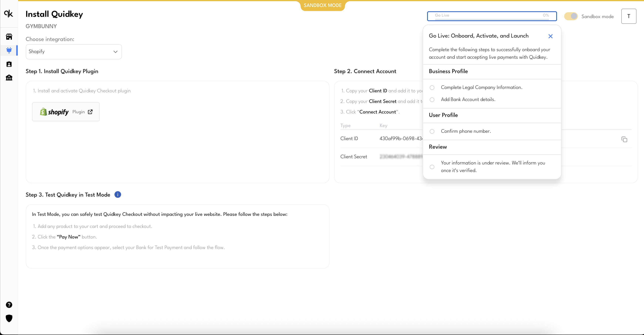Image resolution: width=644 pixels, height=335 pixels.
Task: Open help via the question mark icon
Action: click(9, 304)
